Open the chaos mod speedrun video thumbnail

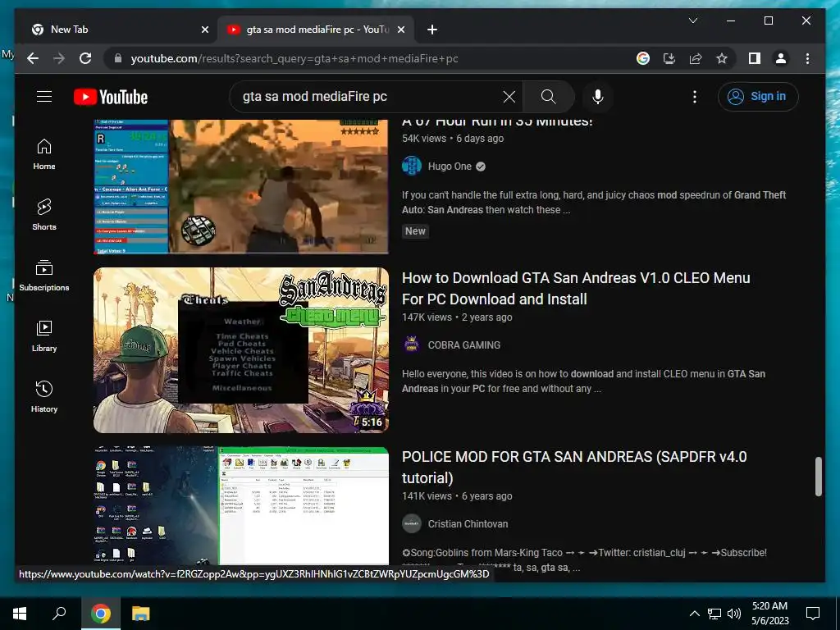point(241,186)
